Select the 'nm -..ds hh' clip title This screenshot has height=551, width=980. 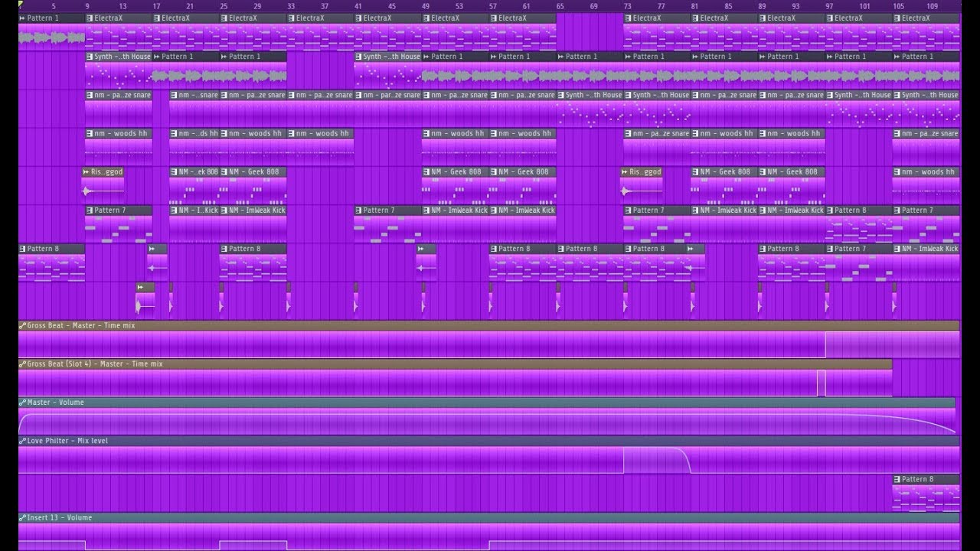[x=198, y=133]
